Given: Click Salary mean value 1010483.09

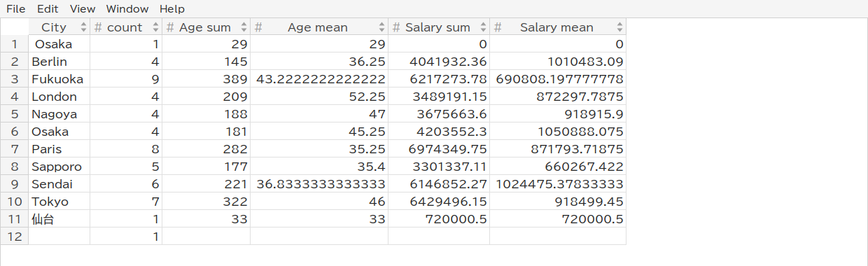Looking at the screenshot, I should click(x=558, y=62).
